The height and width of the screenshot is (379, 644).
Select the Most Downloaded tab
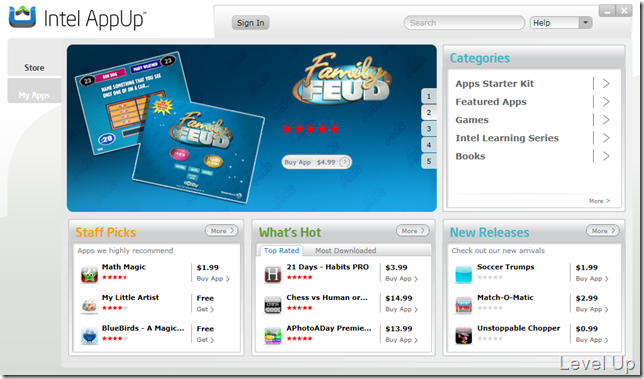tap(345, 250)
